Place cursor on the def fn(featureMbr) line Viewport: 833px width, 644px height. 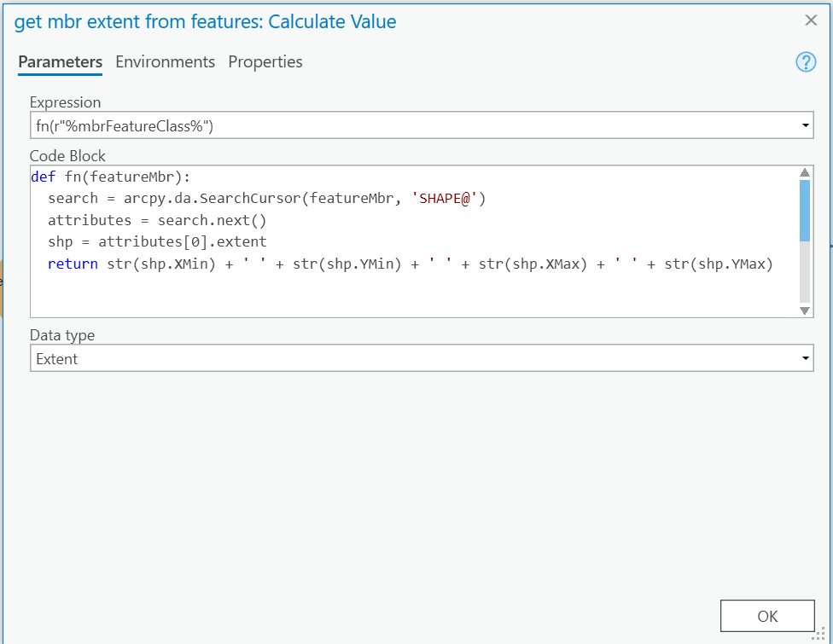click(x=111, y=177)
